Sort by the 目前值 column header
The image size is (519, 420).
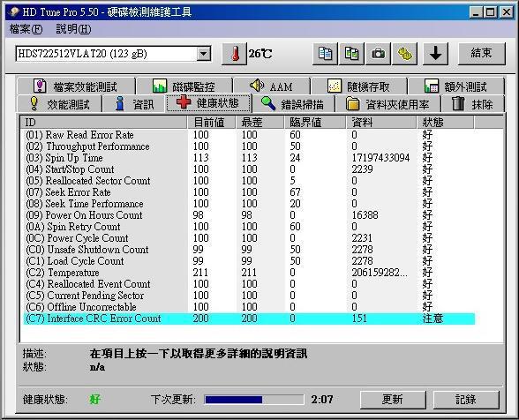[x=211, y=123]
